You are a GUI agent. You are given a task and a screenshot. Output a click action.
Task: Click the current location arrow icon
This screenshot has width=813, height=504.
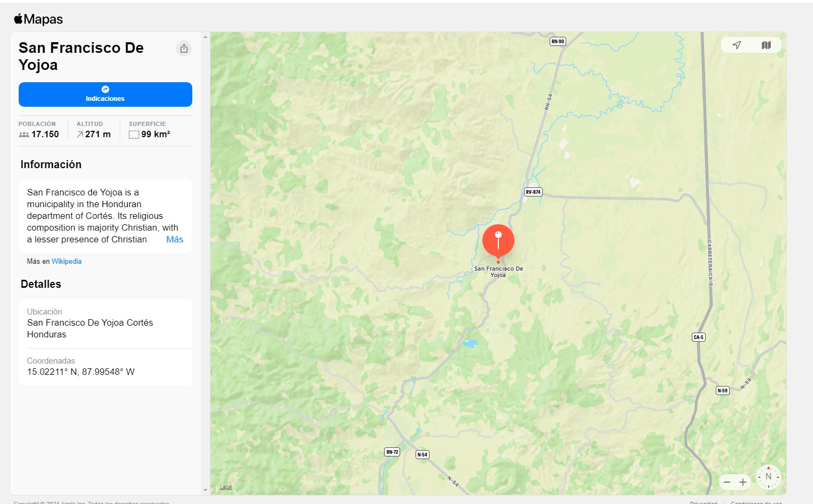(737, 45)
